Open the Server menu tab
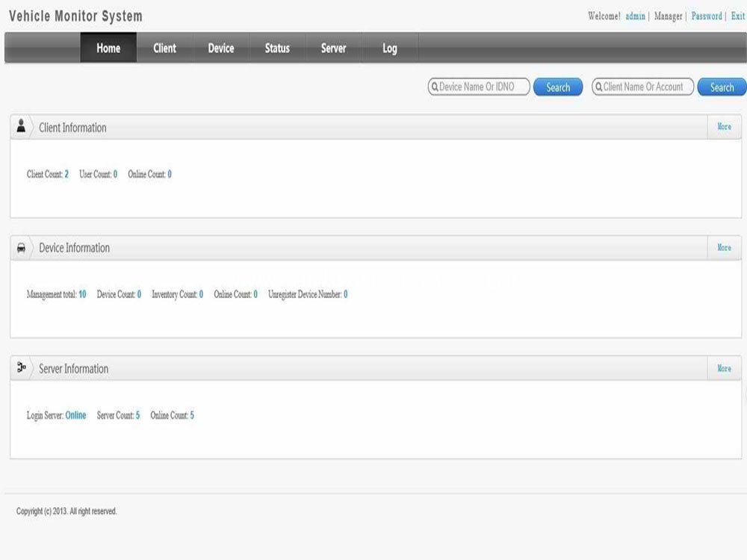 click(x=333, y=48)
